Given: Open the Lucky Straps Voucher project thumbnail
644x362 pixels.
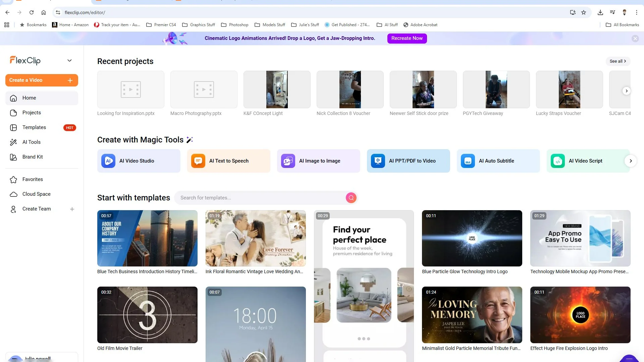Looking at the screenshot, I should point(569,89).
